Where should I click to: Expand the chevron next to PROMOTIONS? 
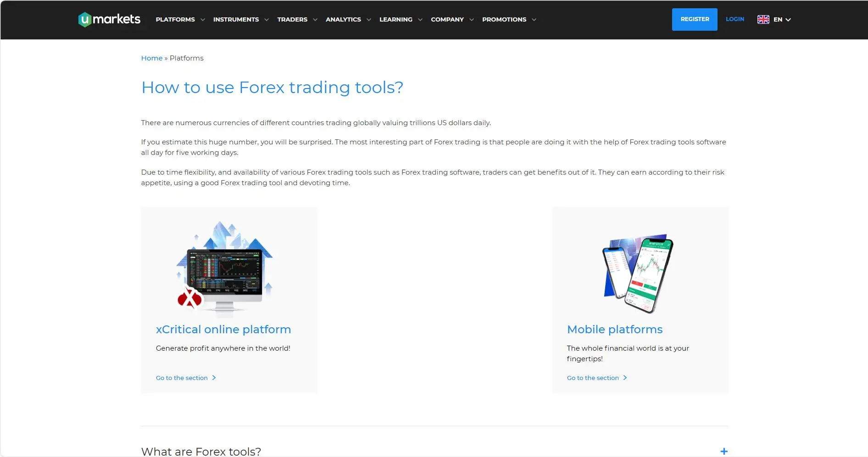(534, 20)
